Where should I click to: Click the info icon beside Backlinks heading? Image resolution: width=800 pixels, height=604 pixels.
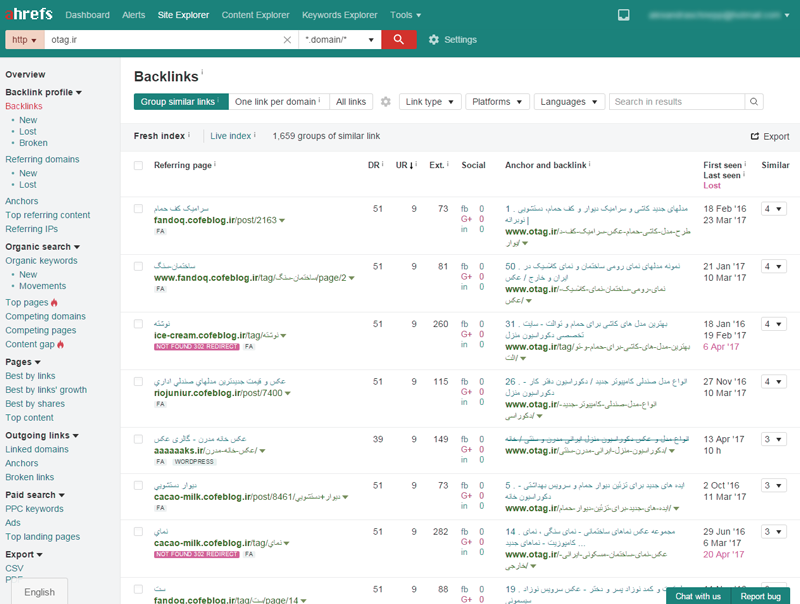click(202, 72)
